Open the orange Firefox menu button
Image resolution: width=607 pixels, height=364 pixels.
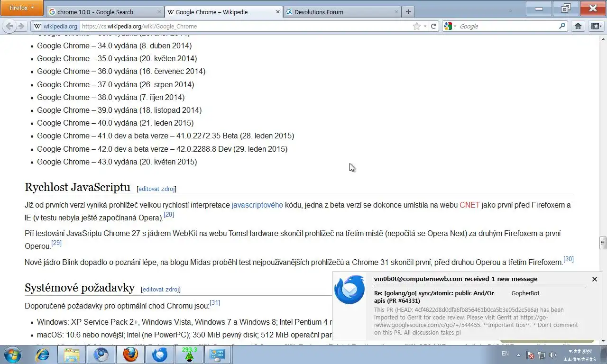click(22, 8)
